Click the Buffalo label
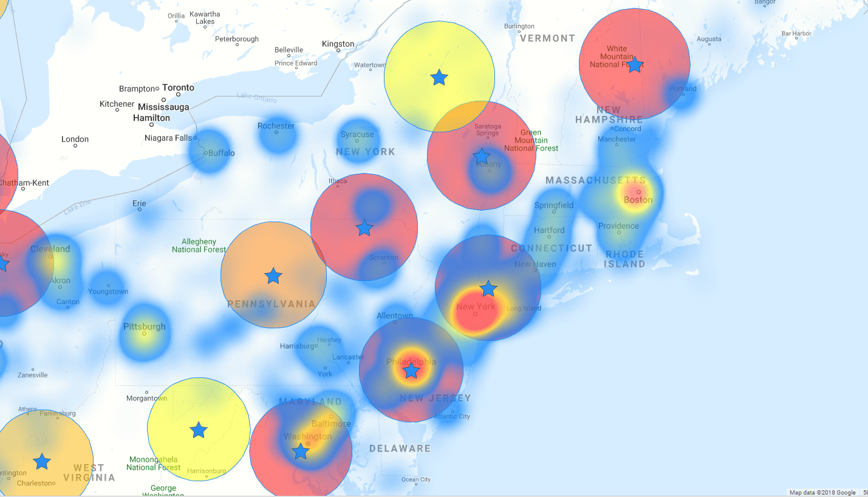Viewport: 868px width, 497px height. [x=221, y=153]
